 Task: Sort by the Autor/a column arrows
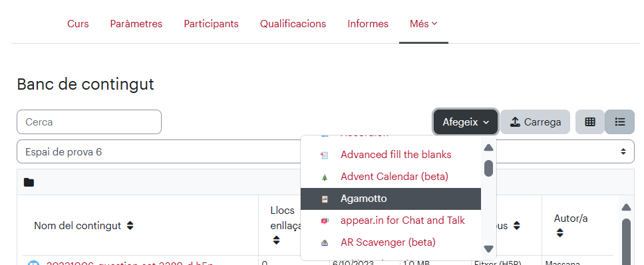(x=560, y=233)
